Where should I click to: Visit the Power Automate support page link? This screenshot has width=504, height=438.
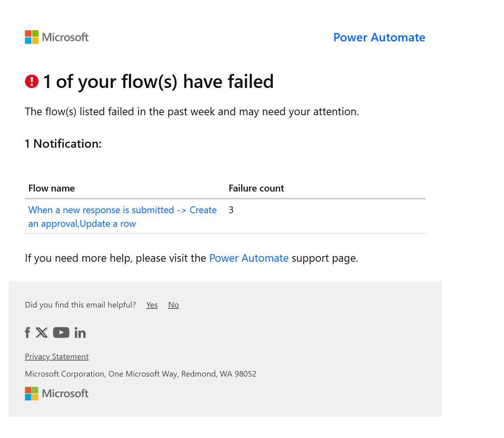(x=249, y=258)
